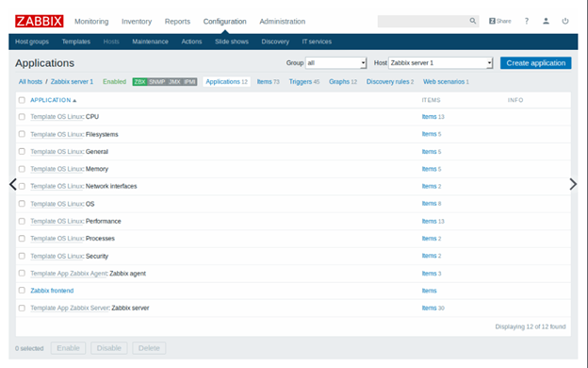588x368 pixels.
Task: Click the search magnifier icon
Action: click(x=472, y=21)
